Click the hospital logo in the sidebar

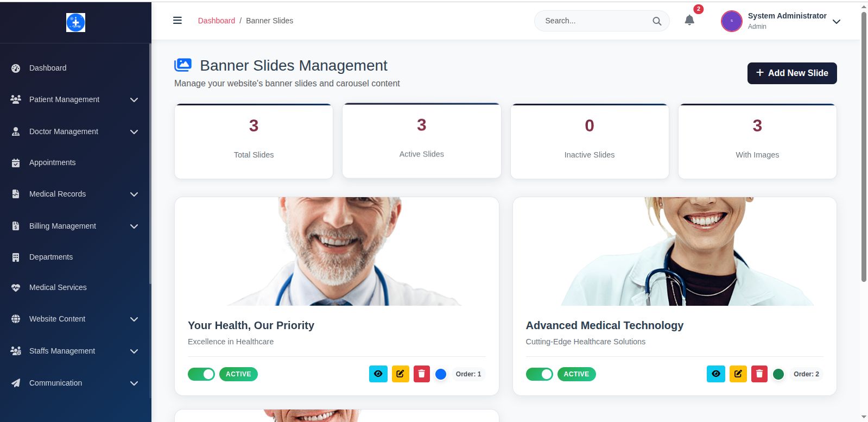tap(75, 22)
